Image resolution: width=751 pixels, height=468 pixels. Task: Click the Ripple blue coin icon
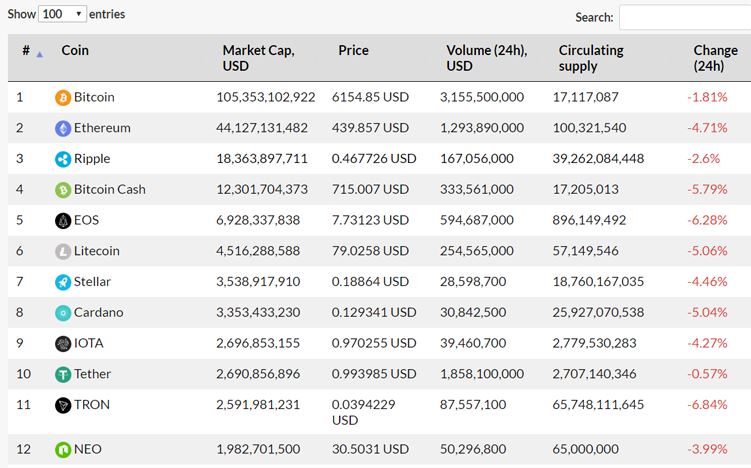pos(63,159)
